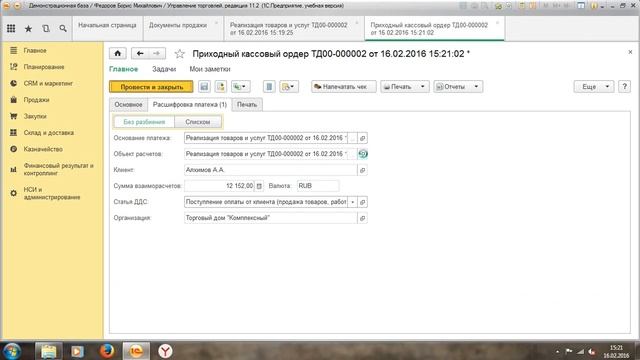Open calculator icon beside amount
This screenshot has width=640, height=360.
pos(259,186)
